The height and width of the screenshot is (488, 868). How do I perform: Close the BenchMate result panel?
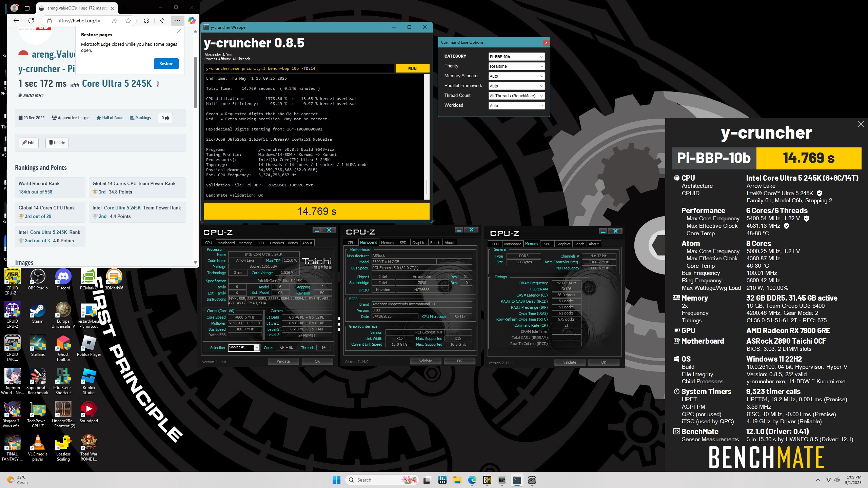[x=861, y=124]
